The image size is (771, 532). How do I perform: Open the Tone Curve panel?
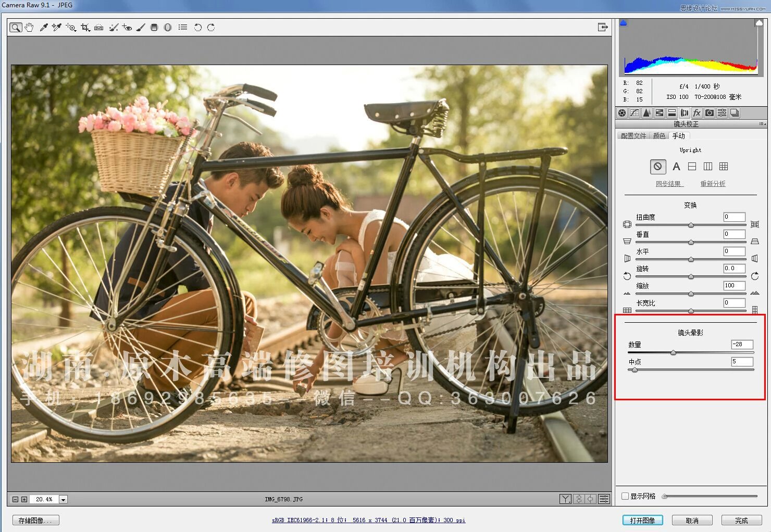click(635, 113)
